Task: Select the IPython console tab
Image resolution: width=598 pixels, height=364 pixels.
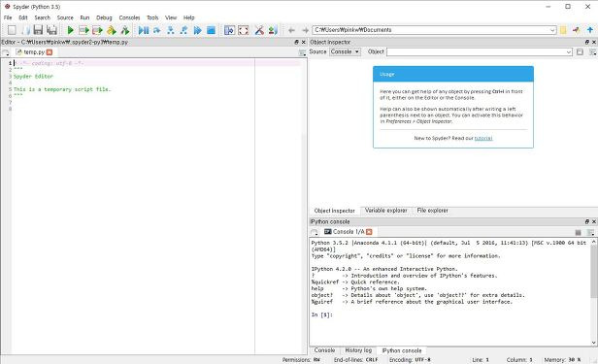Action: [402, 350]
